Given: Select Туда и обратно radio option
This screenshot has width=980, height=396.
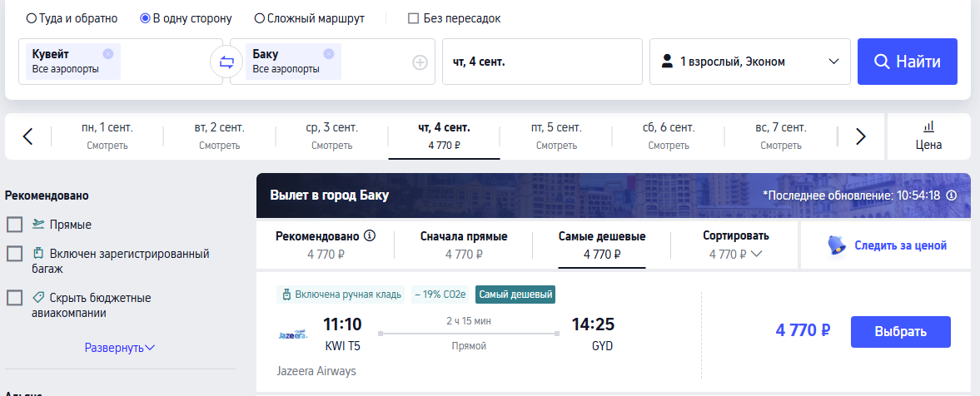Looking at the screenshot, I should (32, 18).
